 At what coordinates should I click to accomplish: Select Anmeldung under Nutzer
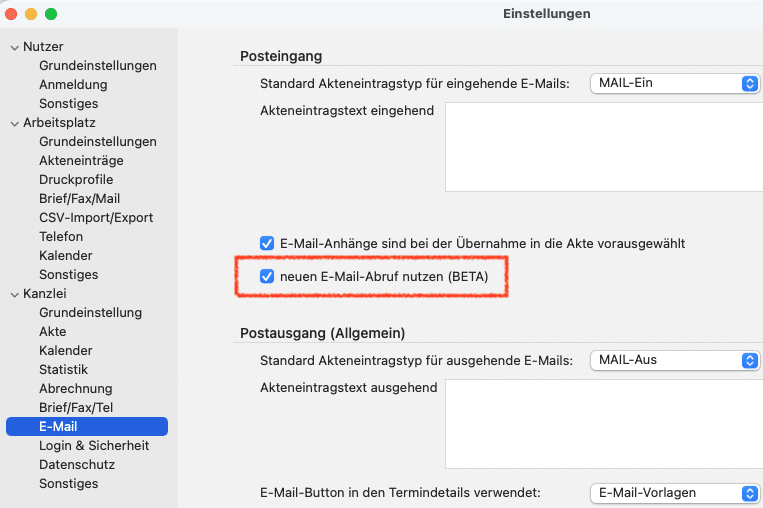click(73, 85)
